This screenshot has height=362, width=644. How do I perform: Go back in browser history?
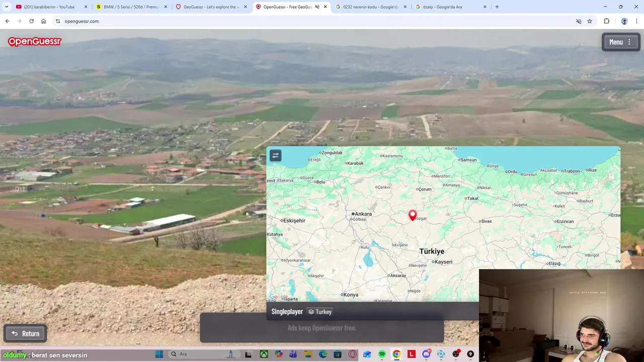click(x=7, y=21)
